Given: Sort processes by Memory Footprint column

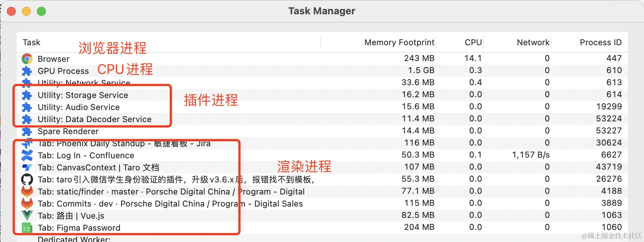Looking at the screenshot, I should tap(399, 43).
